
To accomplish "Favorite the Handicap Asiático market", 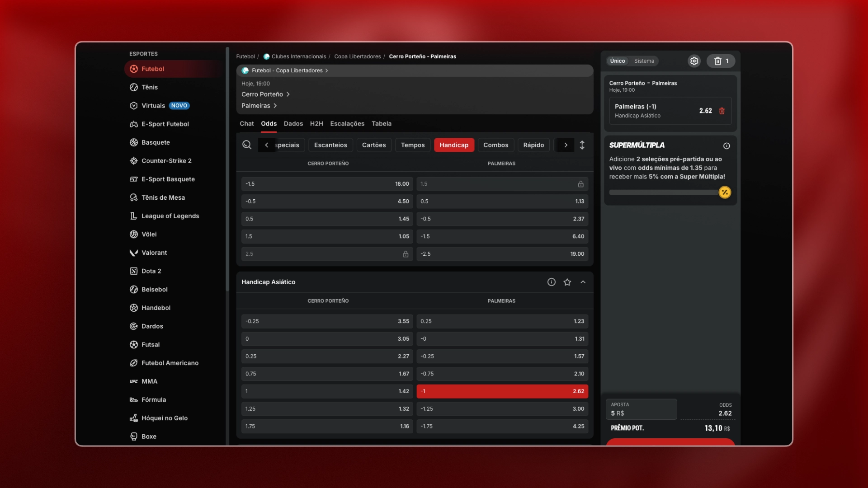I will coord(567,282).
